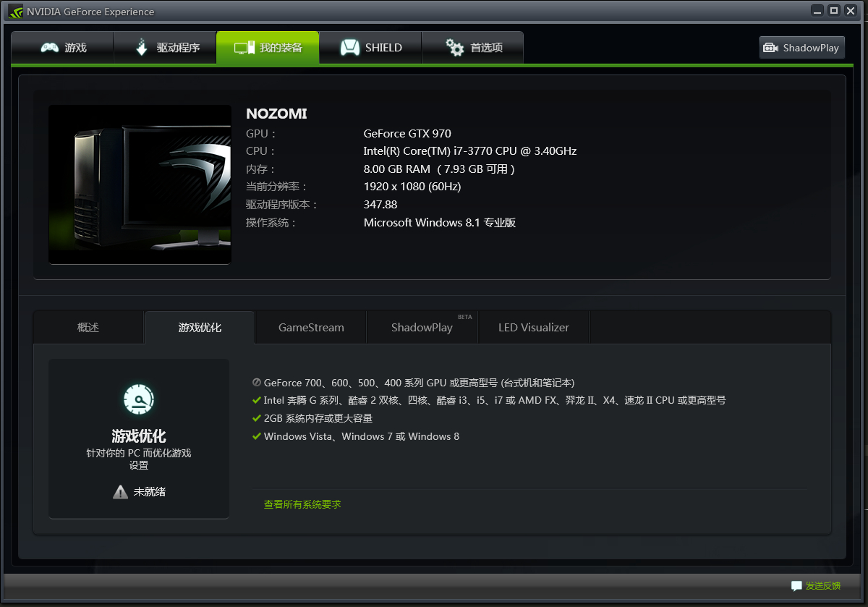Click the ShadowPlay camera icon
This screenshot has height=607, width=868.
pyautogui.click(x=770, y=48)
